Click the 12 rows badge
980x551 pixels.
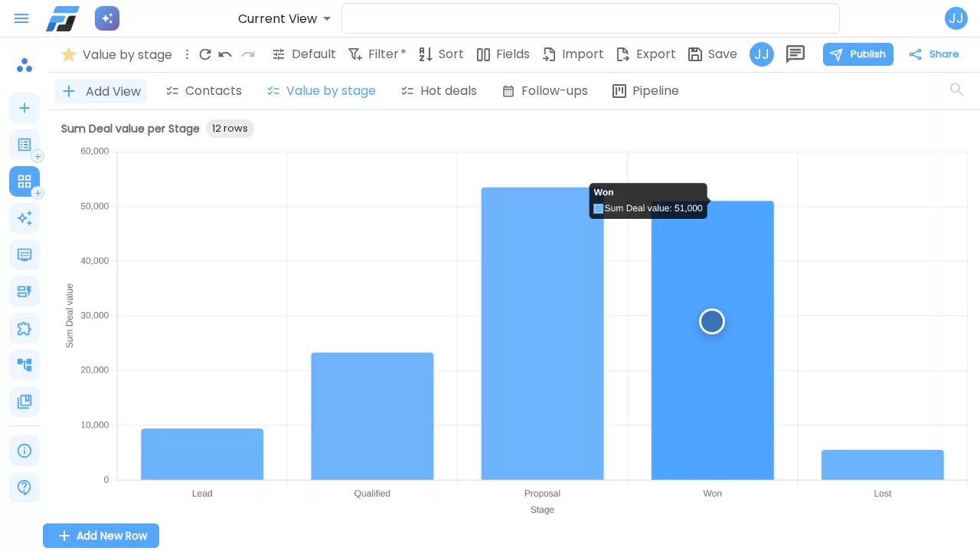[230, 129]
